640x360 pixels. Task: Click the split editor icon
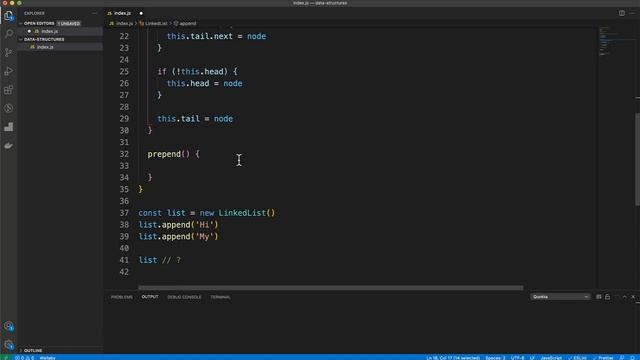[x=622, y=13]
